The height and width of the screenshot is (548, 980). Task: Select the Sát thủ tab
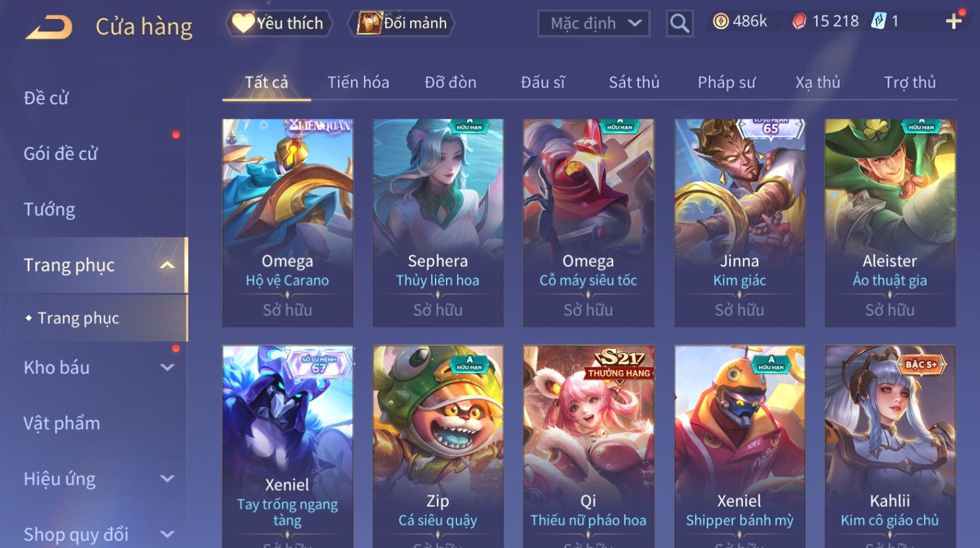(634, 82)
